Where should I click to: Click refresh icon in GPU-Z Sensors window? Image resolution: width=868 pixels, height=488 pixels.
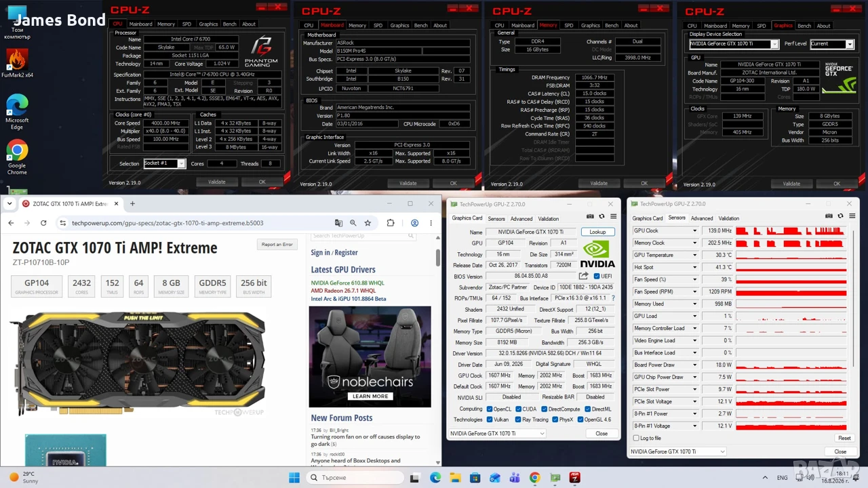(x=841, y=216)
